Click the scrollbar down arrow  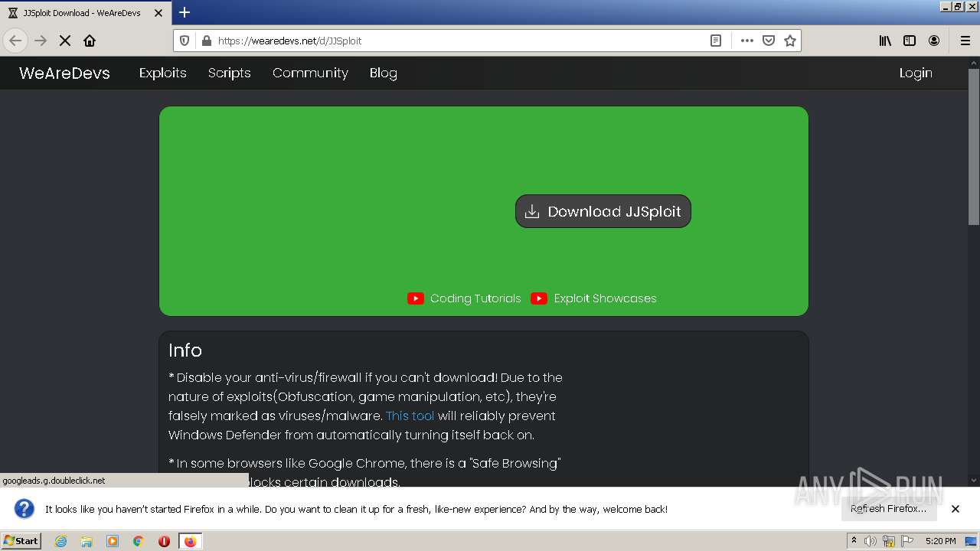(x=974, y=480)
